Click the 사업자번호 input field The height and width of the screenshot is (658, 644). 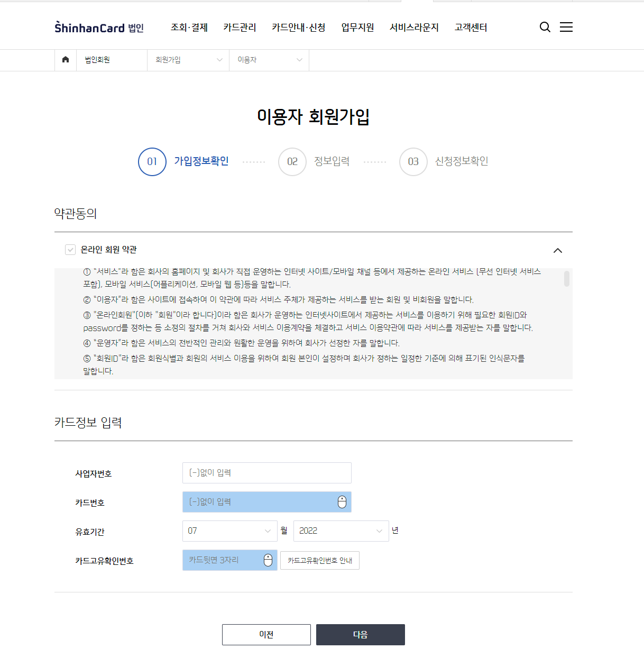(267, 473)
